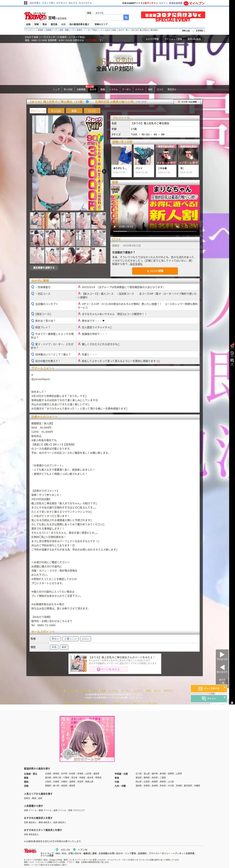Select the 全国 region tab

coord(28,24)
